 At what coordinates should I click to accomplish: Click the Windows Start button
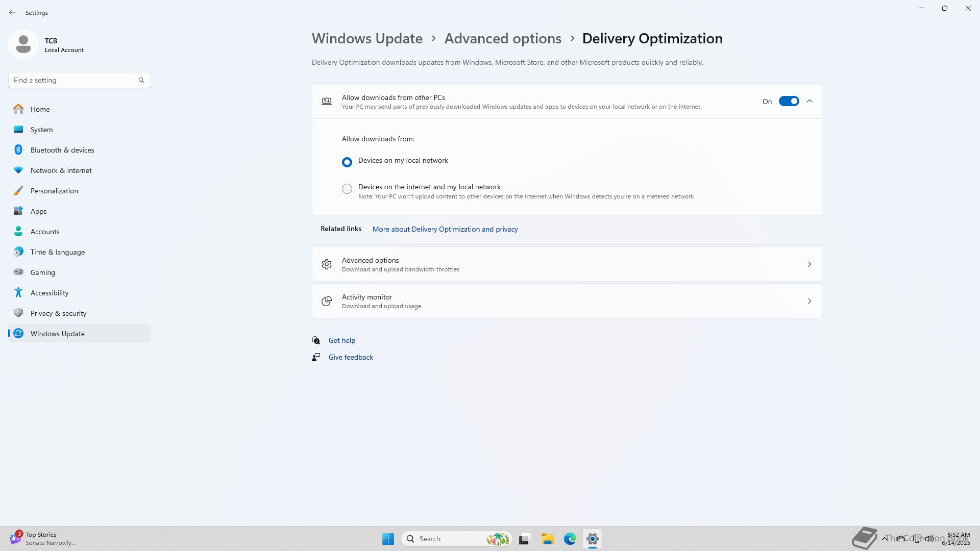tap(388, 539)
